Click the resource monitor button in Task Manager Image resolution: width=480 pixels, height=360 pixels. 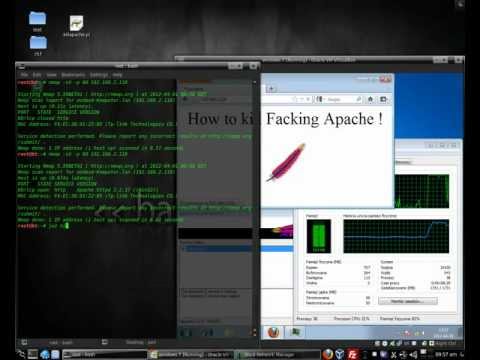coord(408,301)
